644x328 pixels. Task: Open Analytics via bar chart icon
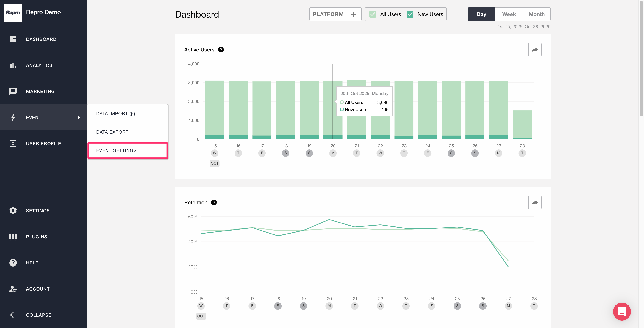pyautogui.click(x=13, y=65)
